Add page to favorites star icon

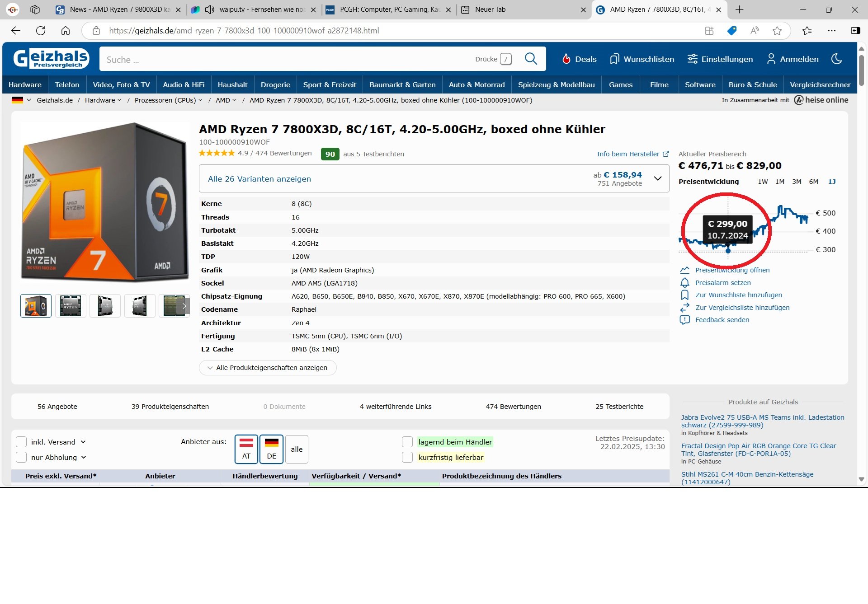coord(777,31)
